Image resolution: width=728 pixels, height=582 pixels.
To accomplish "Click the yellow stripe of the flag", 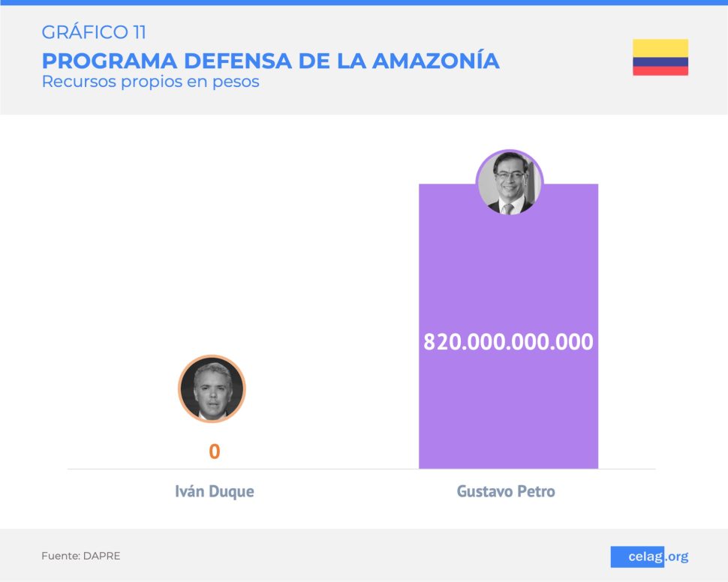I will (x=660, y=48).
